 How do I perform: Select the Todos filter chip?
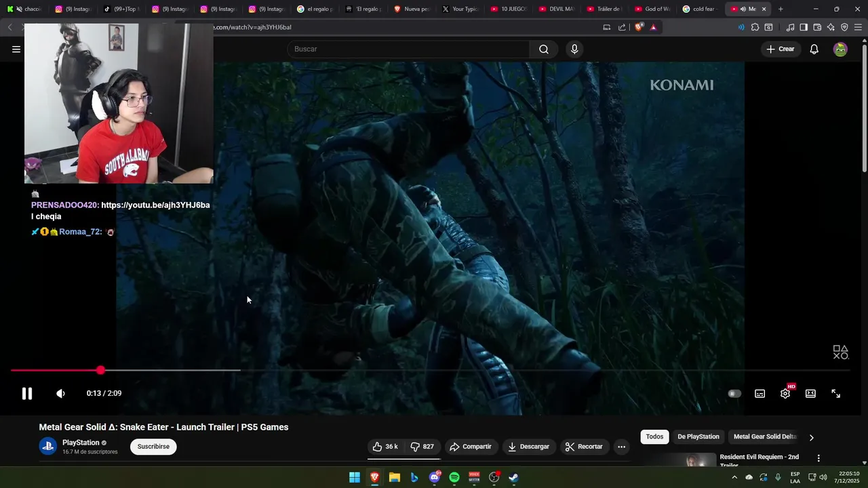pos(654,436)
